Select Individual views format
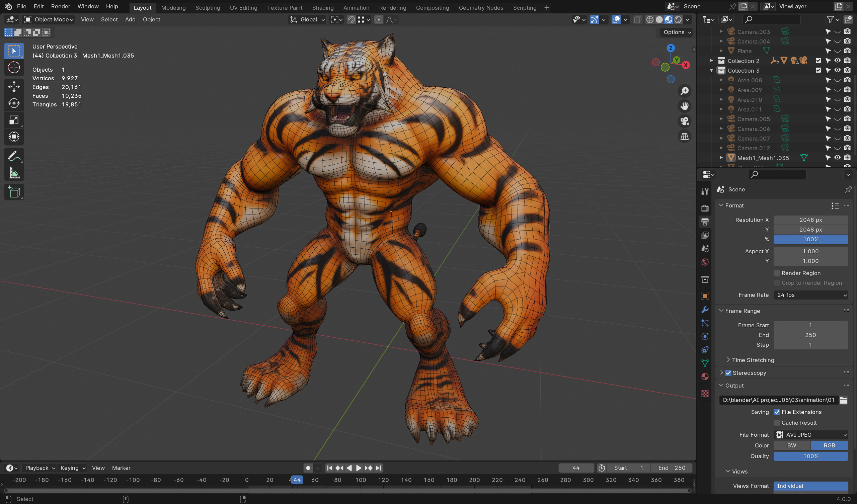Viewport: 857px width, 504px height. coord(811,486)
